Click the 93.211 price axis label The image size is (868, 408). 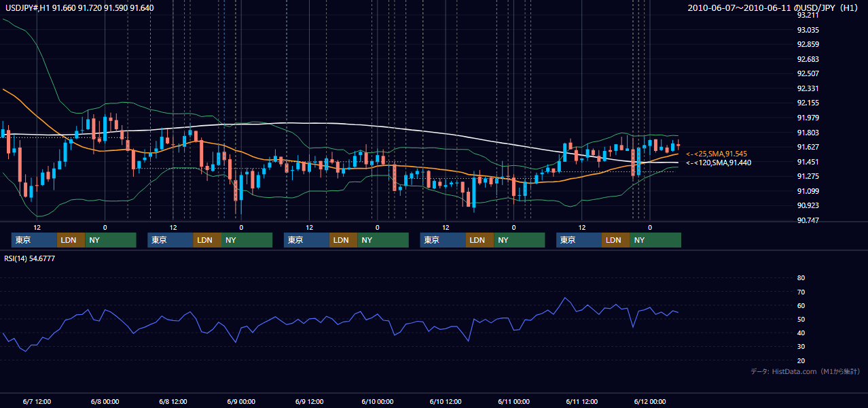808,15
